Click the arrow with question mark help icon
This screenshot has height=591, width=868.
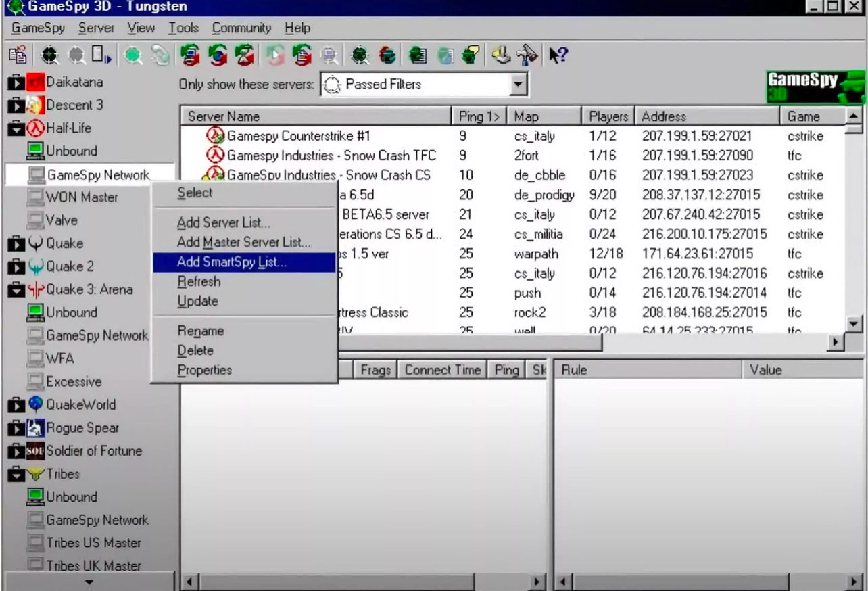point(558,55)
